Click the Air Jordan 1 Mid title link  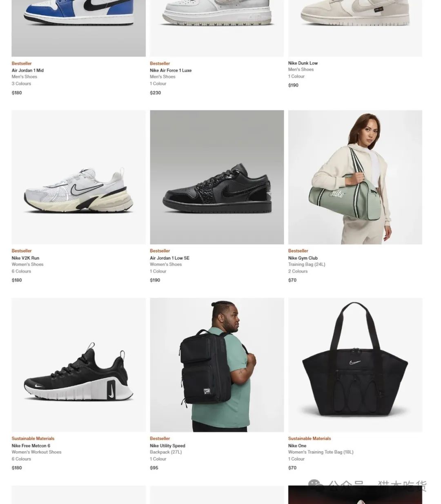pyautogui.click(x=28, y=70)
